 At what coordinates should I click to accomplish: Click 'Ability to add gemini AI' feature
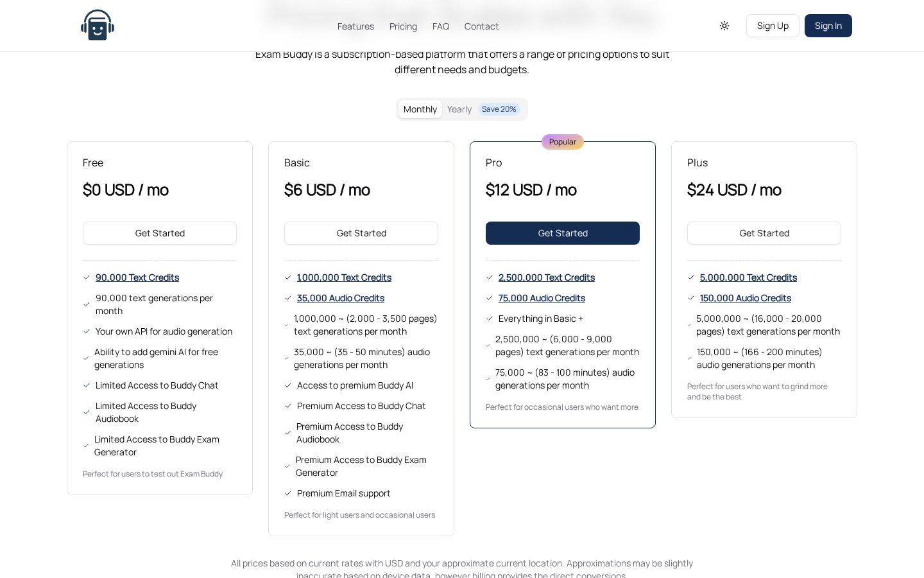[156, 358]
